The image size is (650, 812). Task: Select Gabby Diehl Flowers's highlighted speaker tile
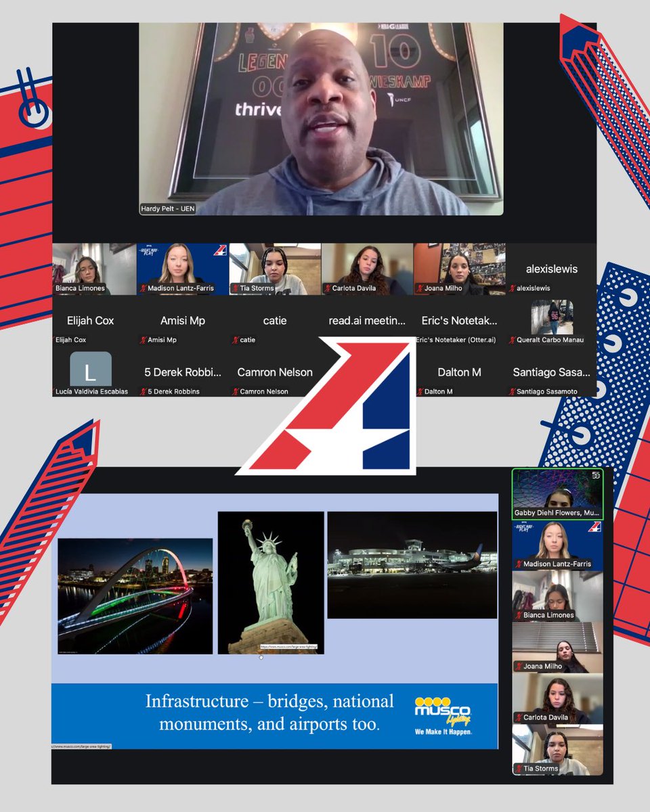[x=557, y=494]
